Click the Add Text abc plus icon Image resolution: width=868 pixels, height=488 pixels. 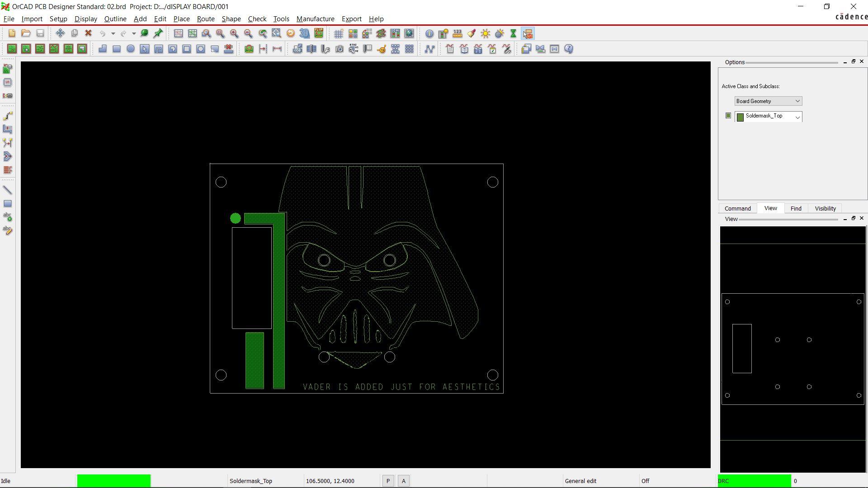(8, 217)
